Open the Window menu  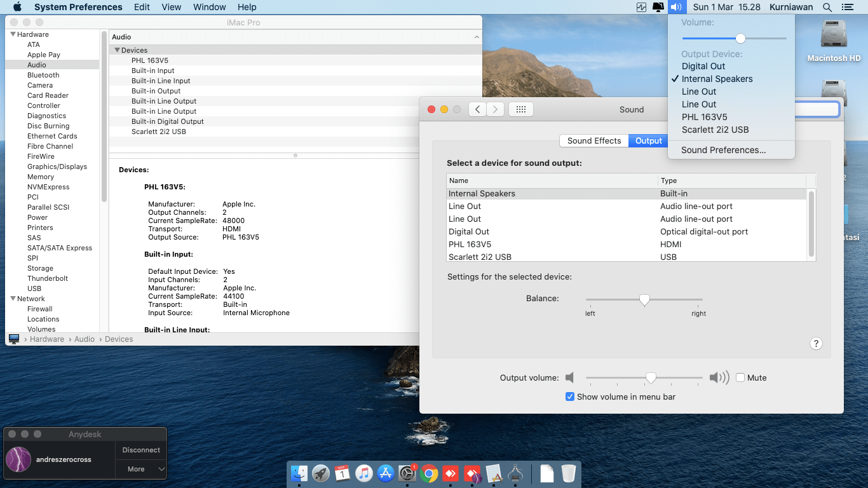click(209, 7)
